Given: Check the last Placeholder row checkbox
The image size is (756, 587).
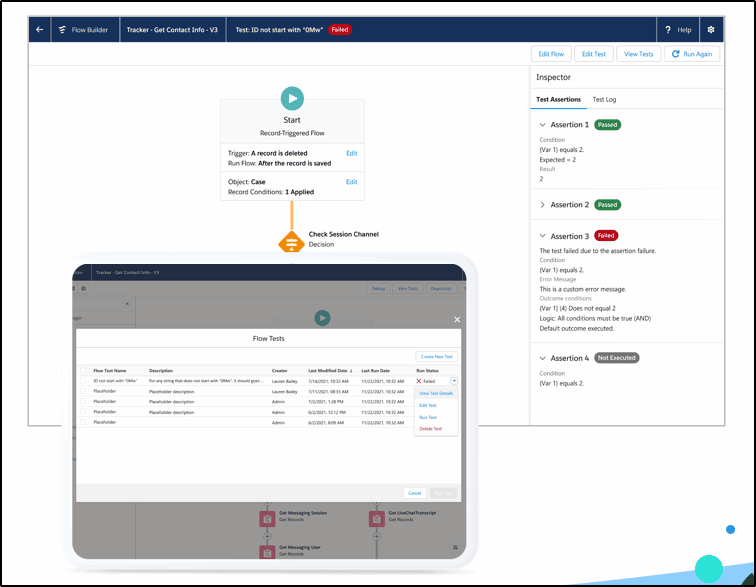Looking at the screenshot, I should [83, 422].
